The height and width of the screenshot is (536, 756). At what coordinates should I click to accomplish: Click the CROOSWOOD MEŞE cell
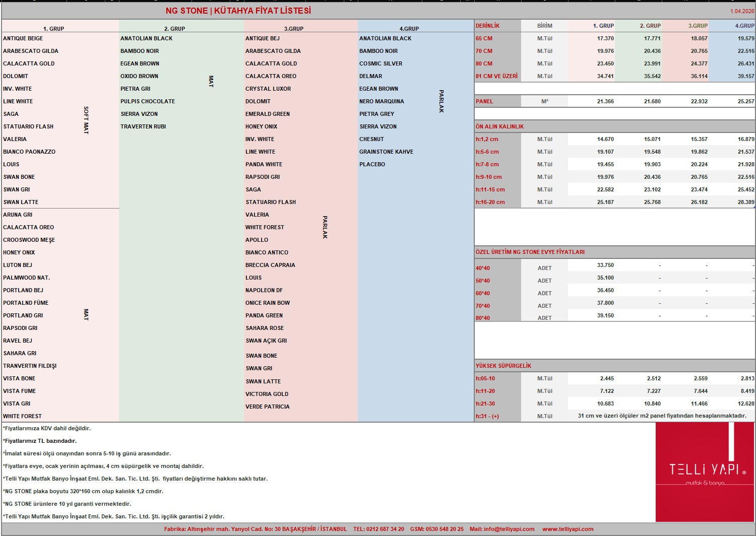(x=29, y=240)
